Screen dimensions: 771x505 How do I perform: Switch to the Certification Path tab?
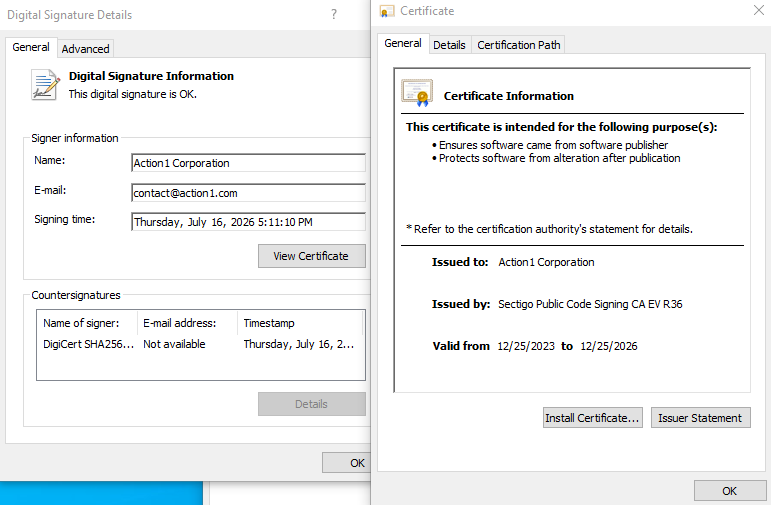[x=519, y=45]
